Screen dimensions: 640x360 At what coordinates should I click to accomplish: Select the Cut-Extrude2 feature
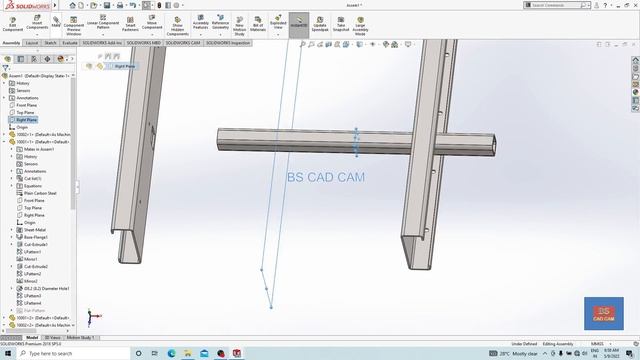(x=32, y=267)
